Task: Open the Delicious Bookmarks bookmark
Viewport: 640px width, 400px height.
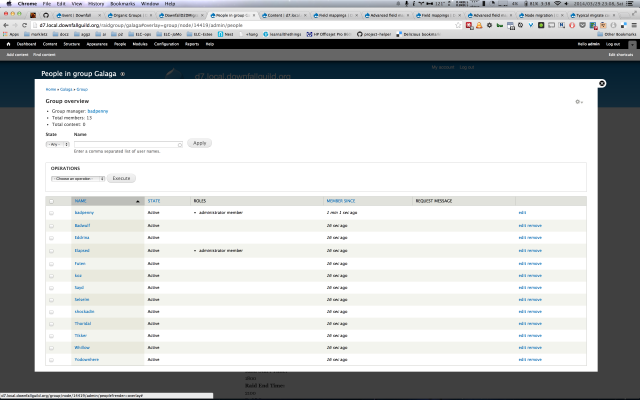Action: point(418,34)
